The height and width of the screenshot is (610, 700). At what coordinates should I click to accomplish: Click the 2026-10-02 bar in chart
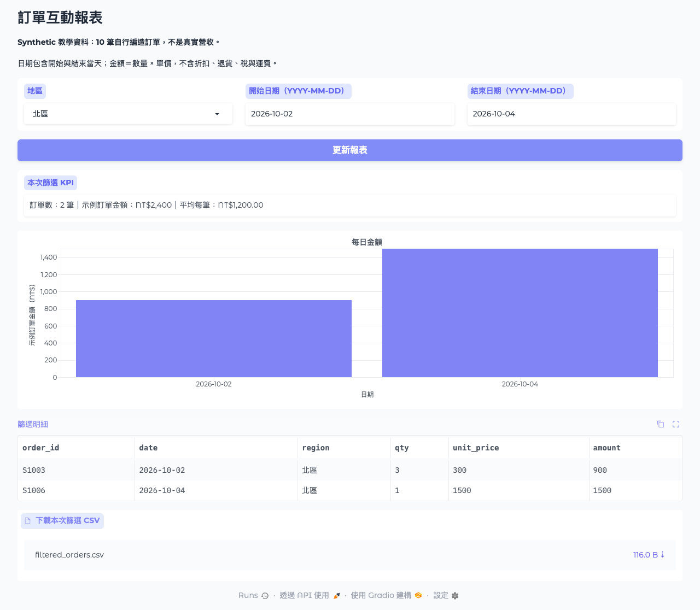tap(214, 338)
